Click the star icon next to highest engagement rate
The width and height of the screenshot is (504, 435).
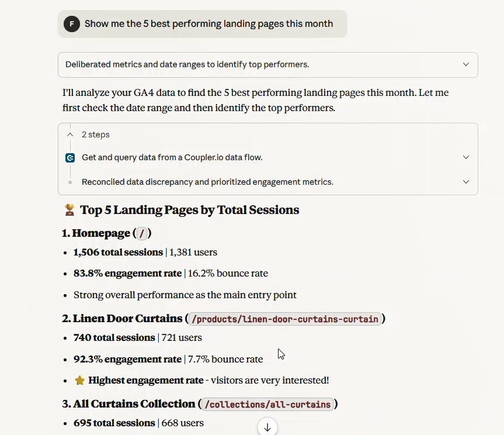point(78,380)
